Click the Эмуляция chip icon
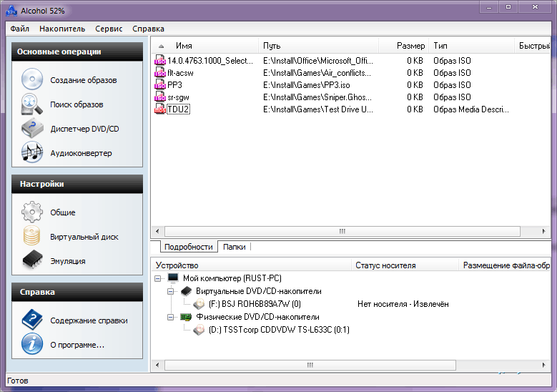The height and width of the screenshot is (392, 557). pyautogui.click(x=32, y=260)
